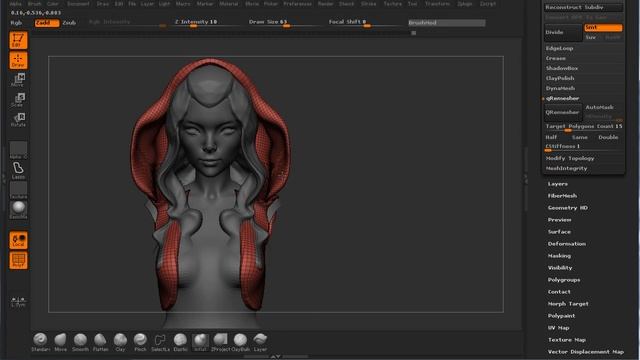Pick the Clay brush

[120, 342]
